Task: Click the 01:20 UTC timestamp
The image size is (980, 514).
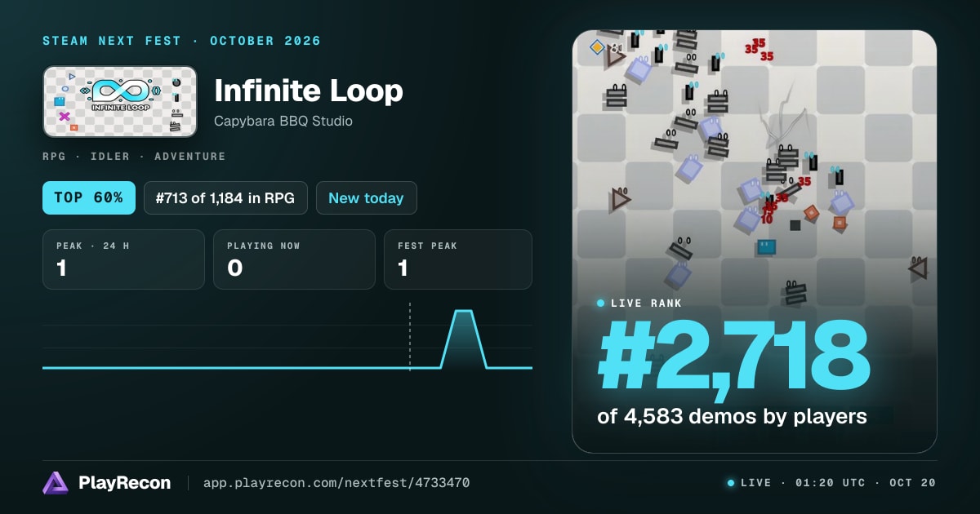Action: coord(830,483)
